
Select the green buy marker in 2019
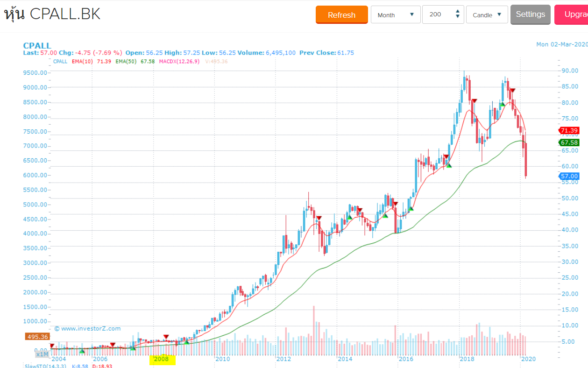tap(503, 105)
